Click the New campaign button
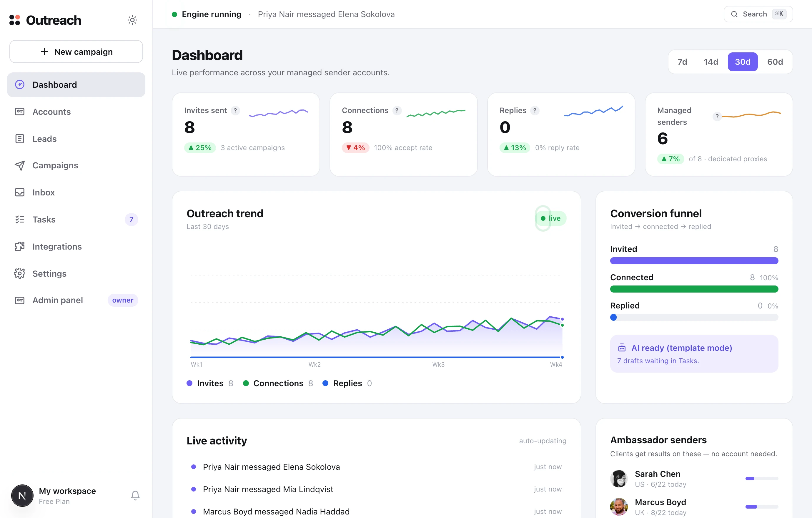 coord(76,52)
